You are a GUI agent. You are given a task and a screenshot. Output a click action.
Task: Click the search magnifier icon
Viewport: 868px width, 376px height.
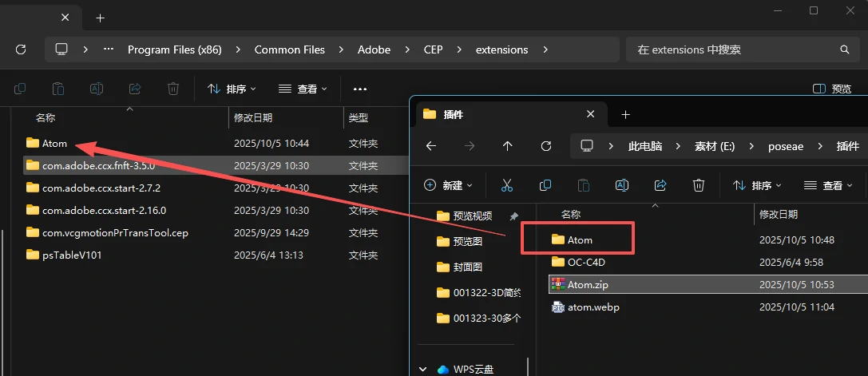(x=844, y=49)
